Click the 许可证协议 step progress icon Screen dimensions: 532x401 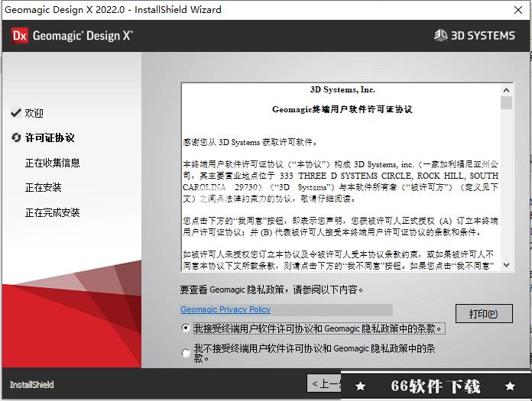coord(16,137)
